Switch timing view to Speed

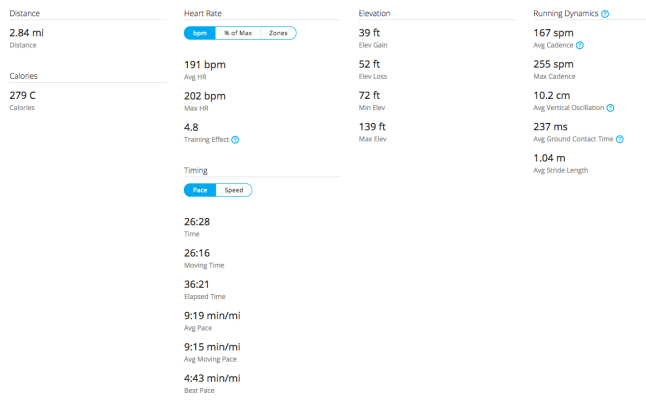[x=233, y=190]
